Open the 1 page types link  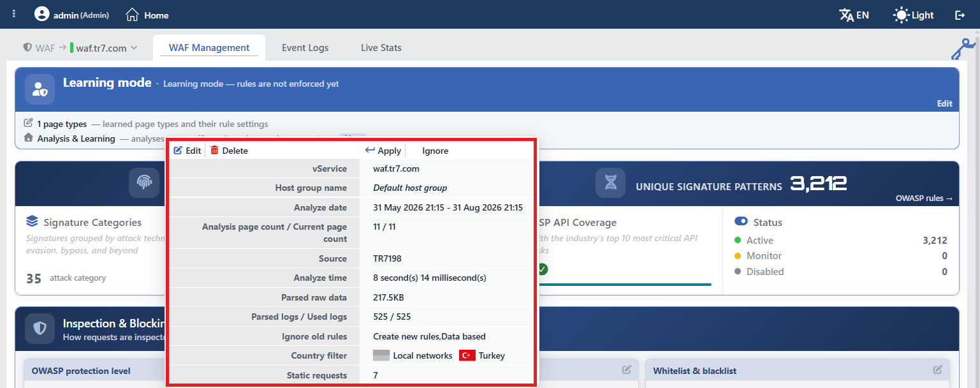[62, 124]
